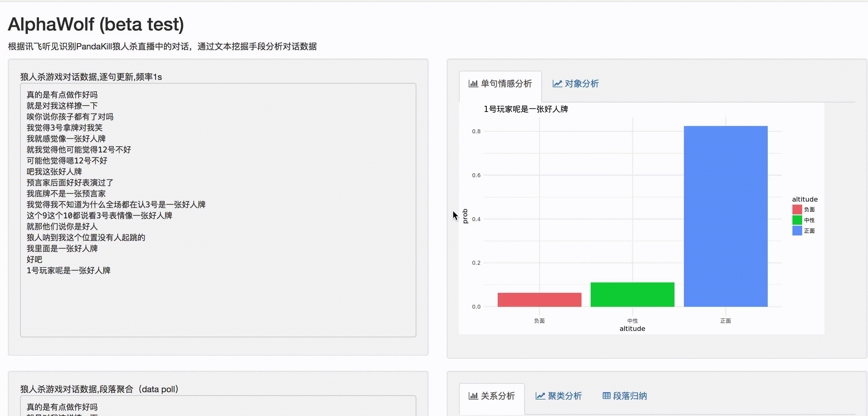Click the line 狼人呐到我这个位置没有人起跳的

[x=86, y=237]
